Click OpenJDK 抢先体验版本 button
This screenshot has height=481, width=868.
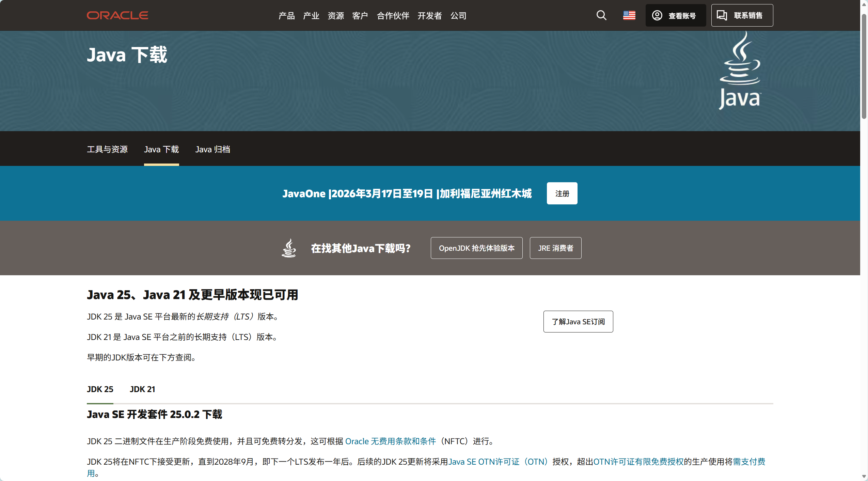coord(476,248)
